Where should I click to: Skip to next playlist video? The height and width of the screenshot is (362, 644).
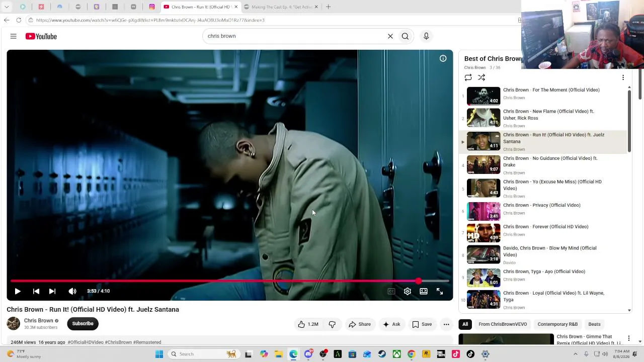click(52, 291)
